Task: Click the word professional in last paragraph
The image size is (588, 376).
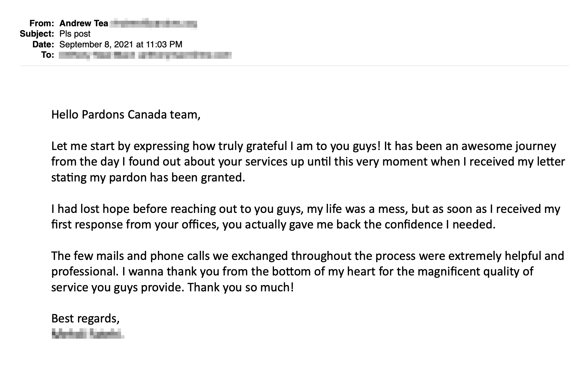Action: tap(84, 272)
